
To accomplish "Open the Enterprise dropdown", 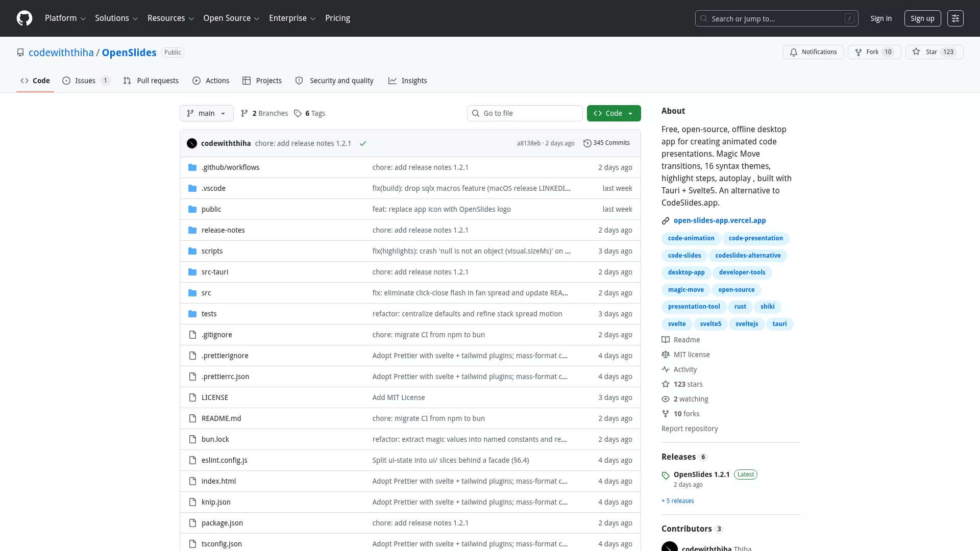I will (292, 18).
